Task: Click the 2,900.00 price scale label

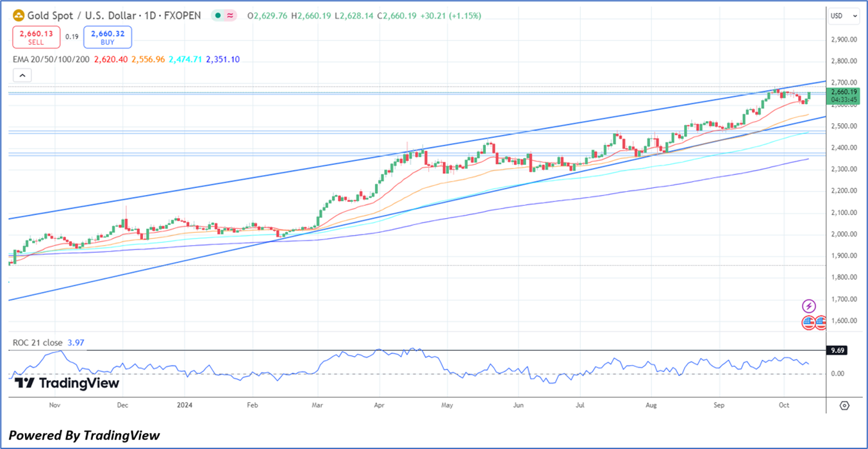Action: tap(844, 40)
